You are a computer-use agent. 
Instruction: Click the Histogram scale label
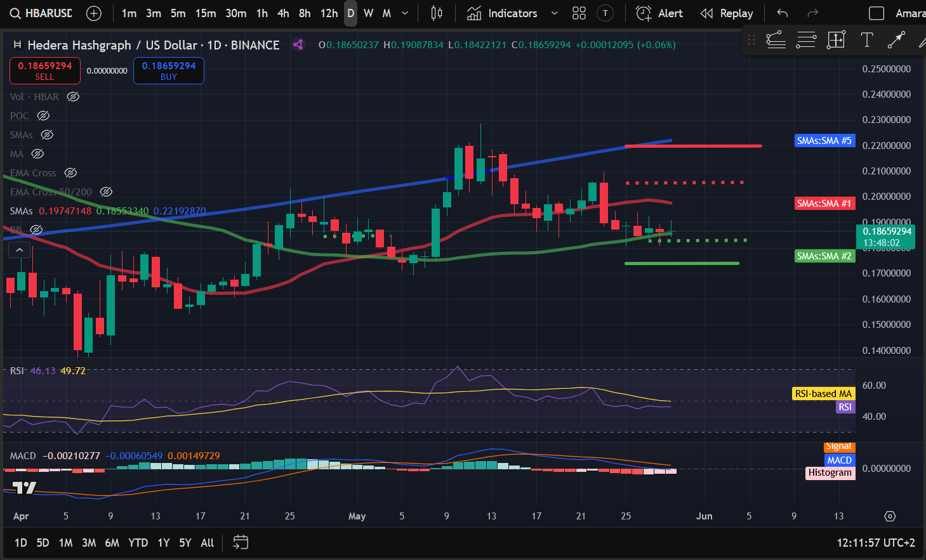coord(830,472)
